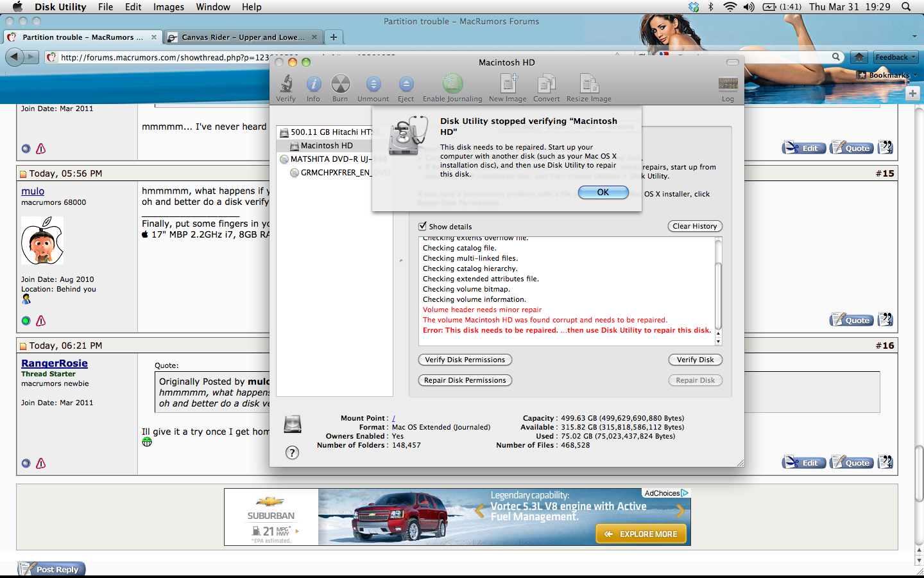This screenshot has height=578, width=924.
Task: Click the browser back arrow button
Action: [14, 57]
